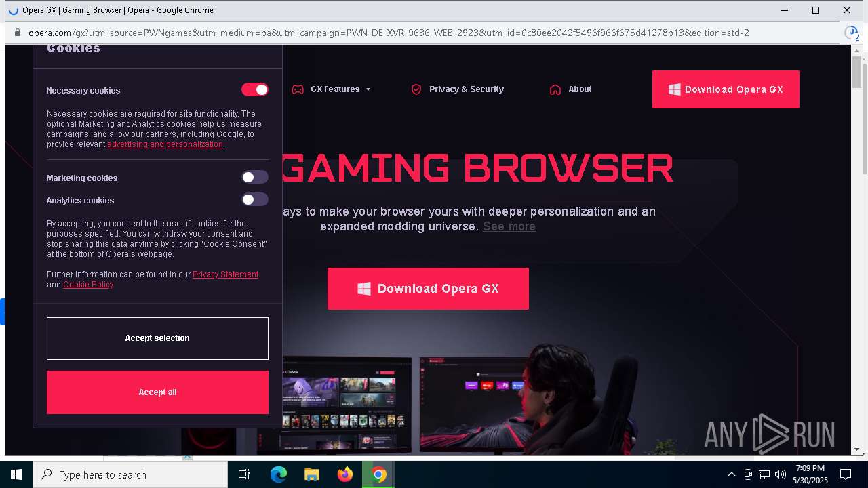
Task: Show hidden system tray icons
Action: (731, 474)
